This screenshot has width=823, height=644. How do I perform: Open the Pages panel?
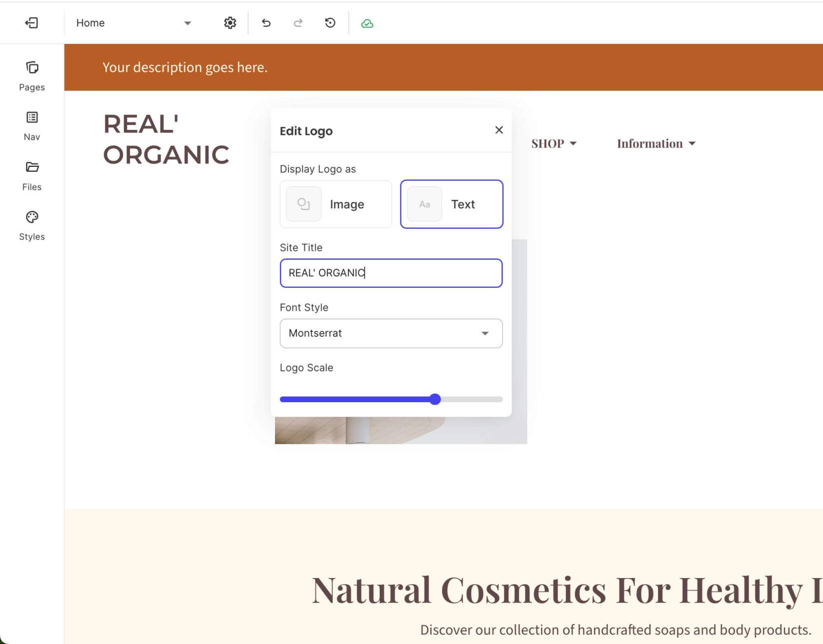click(32, 76)
